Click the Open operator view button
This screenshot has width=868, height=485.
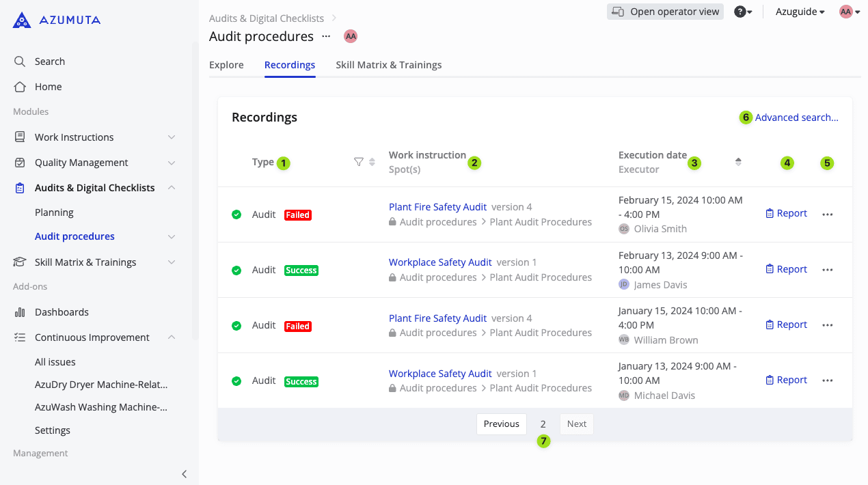(x=664, y=11)
